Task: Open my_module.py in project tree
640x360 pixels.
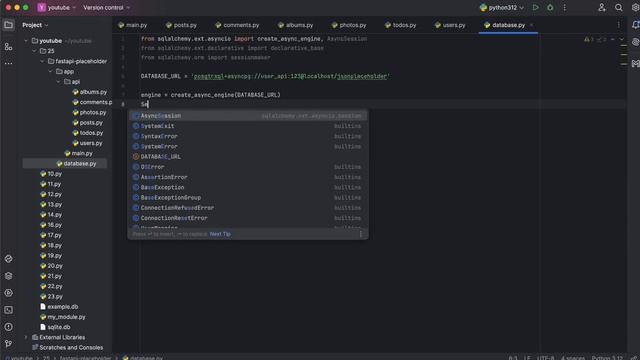Action: [63, 317]
